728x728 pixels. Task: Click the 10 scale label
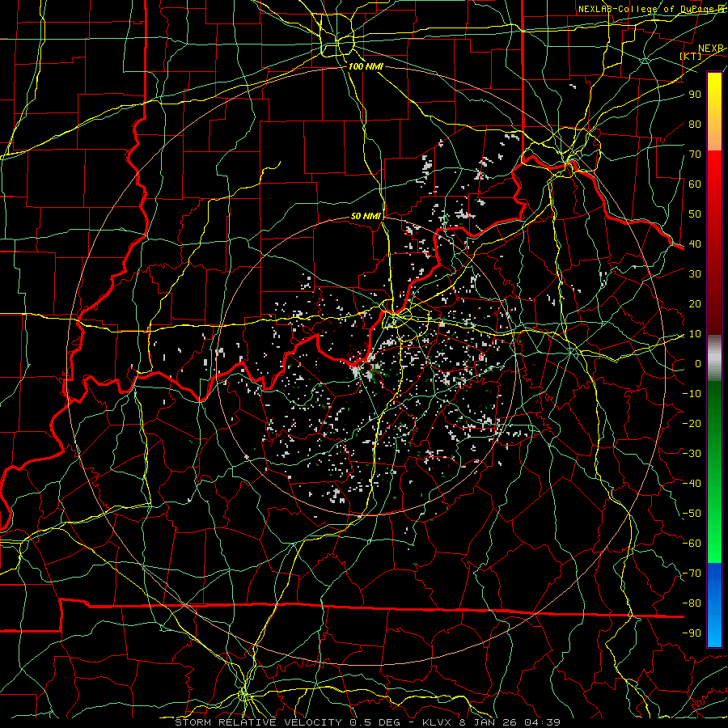695,334
